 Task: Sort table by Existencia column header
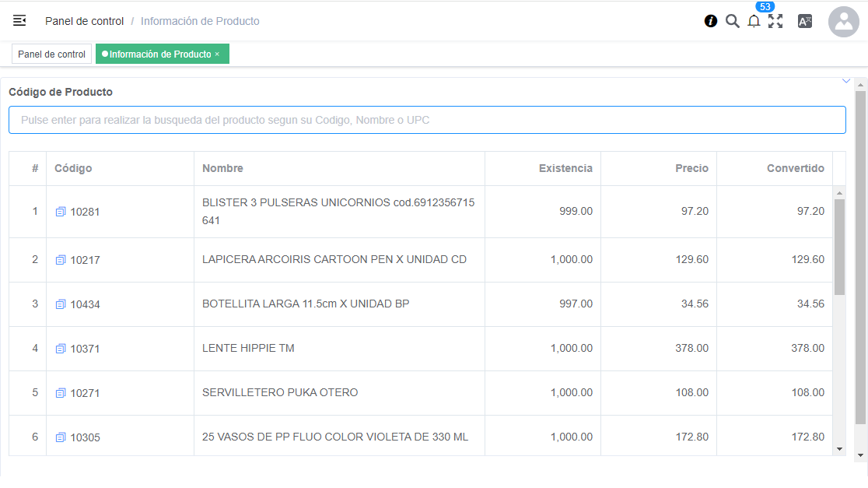[x=565, y=168]
